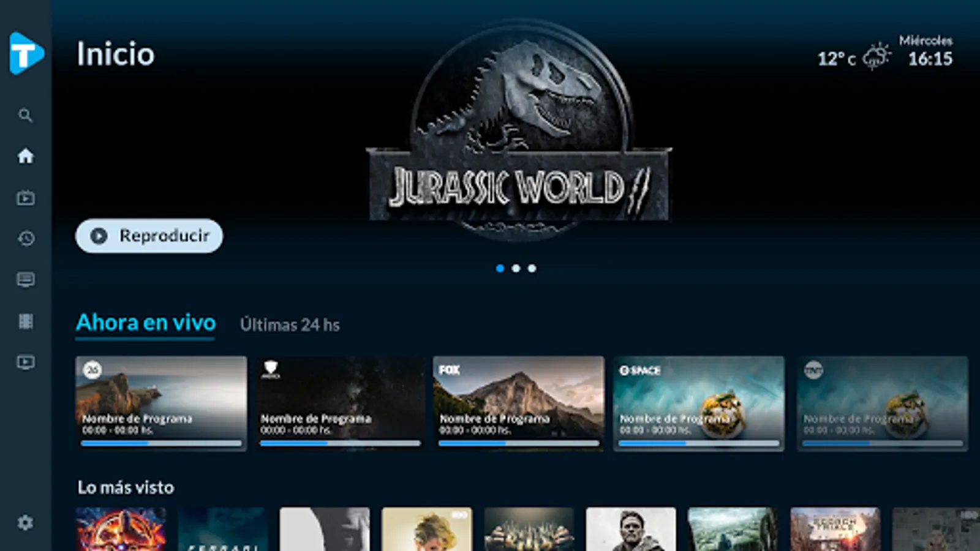Click the SPACE channel logo on its card

coord(640,370)
